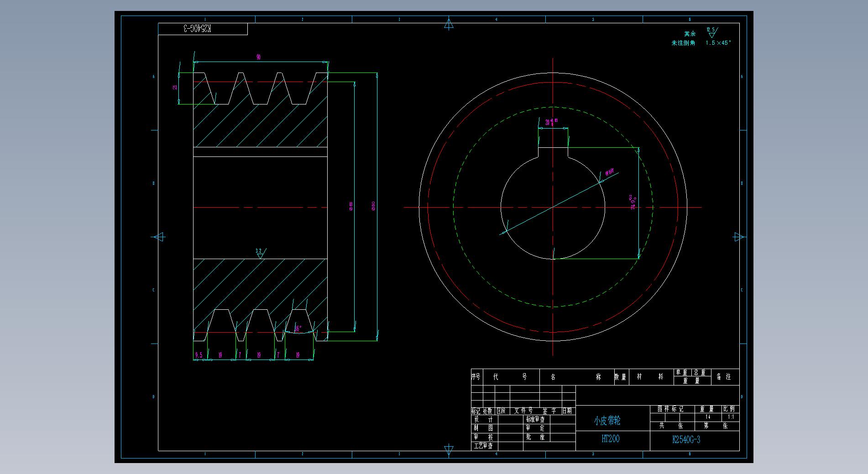The width and height of the screenshot is (868, 474).
Task: Select the part name text 小皮带轮
Action: (x=607, y=421)
